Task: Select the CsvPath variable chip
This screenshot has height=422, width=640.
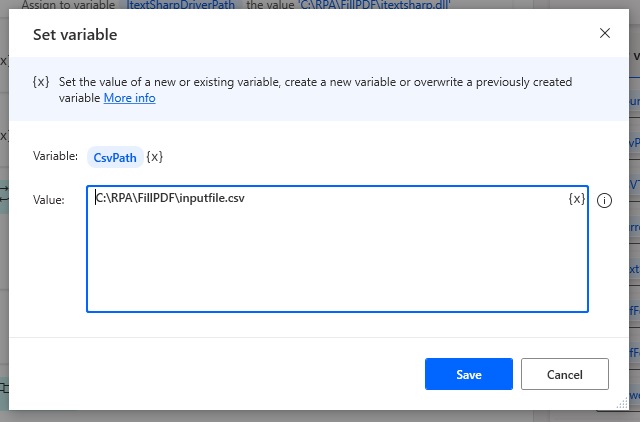Action: (x=115, y=157)
